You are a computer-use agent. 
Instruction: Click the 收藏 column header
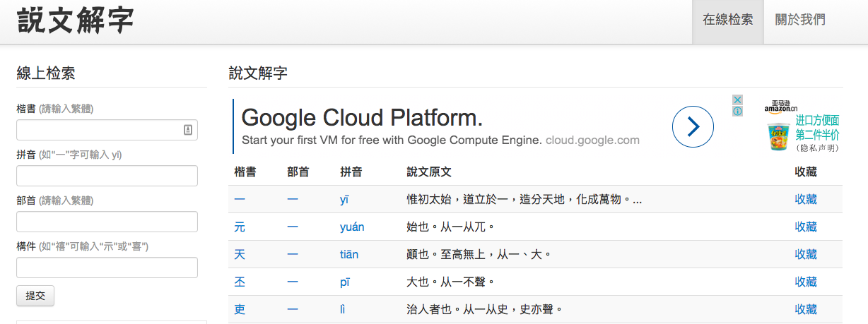click(x=806, y=172)
